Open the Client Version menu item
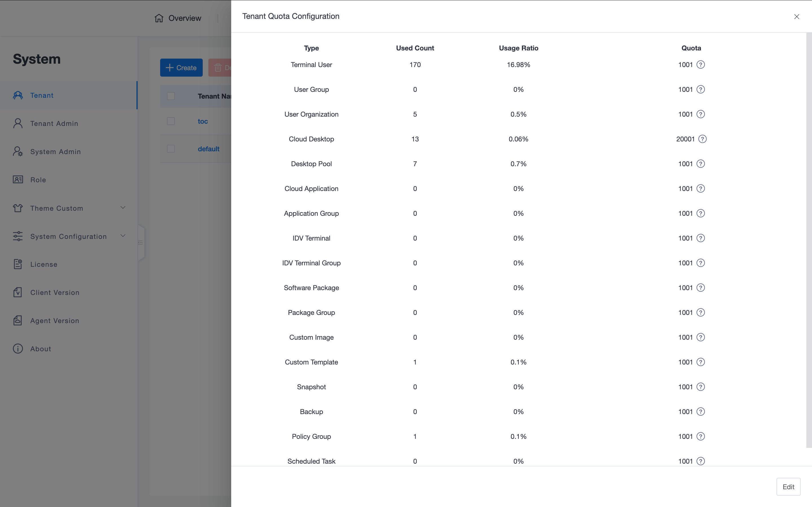The width and height of the screenshot is (812, 507). (x=55, y=292)
